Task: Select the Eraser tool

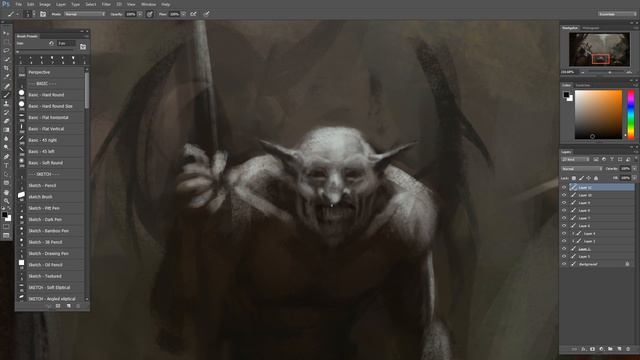Action: (x=6, y=121)
